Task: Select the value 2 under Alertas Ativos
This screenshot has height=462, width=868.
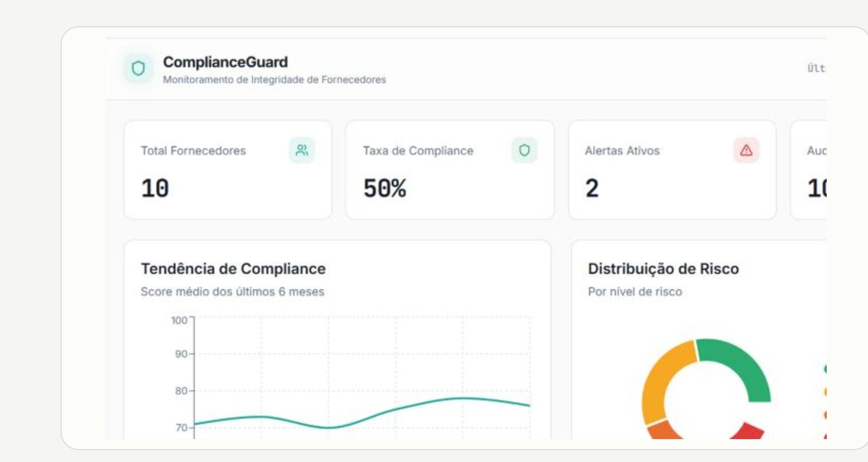Action: point(592,188)
